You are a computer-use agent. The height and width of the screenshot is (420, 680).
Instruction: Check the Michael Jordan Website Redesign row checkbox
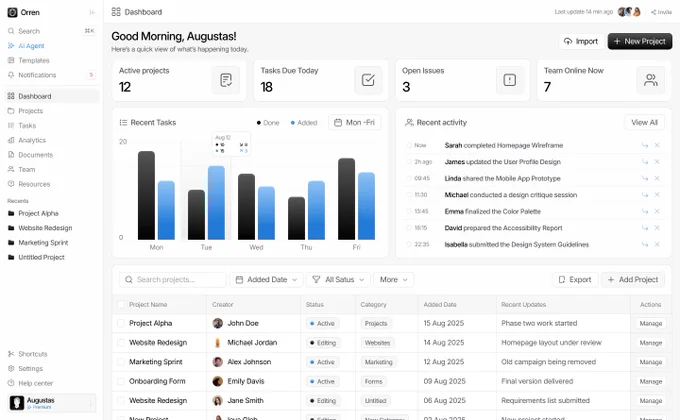[x=121, y=343]
